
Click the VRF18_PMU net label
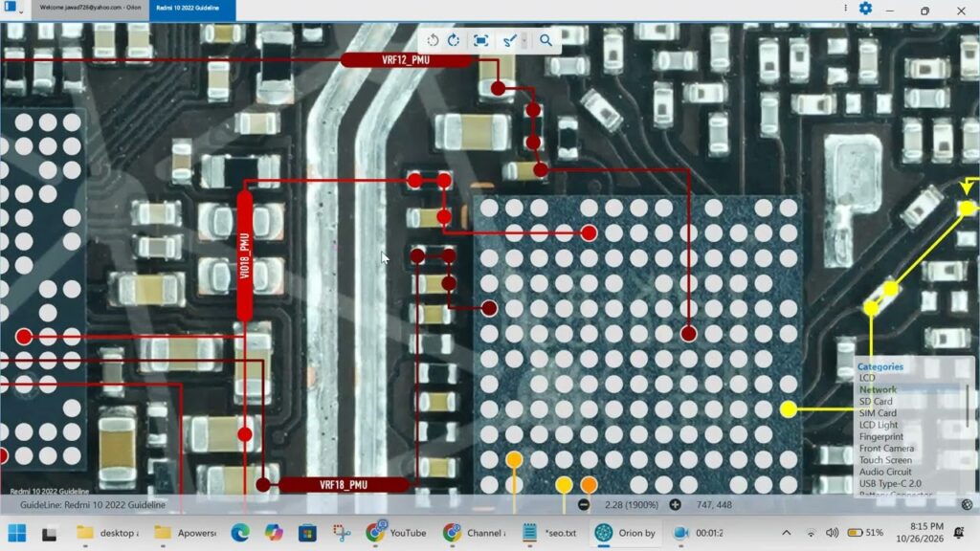pos(344,485)
